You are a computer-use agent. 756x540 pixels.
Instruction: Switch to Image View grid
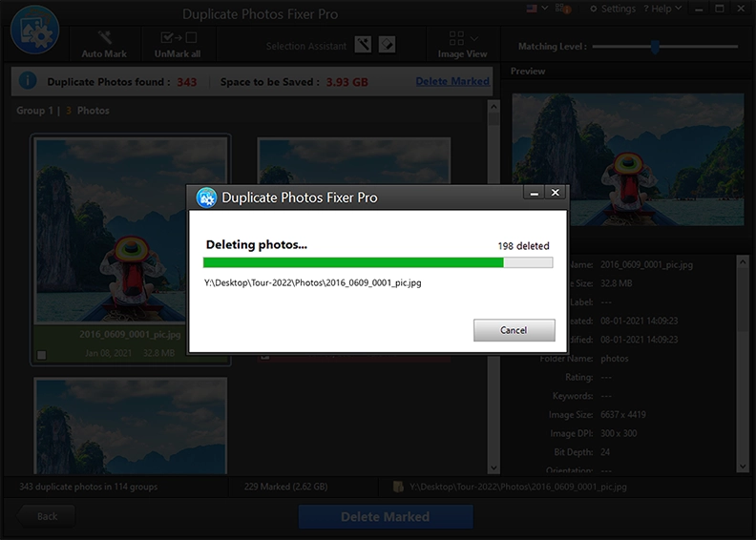[456, 38]
